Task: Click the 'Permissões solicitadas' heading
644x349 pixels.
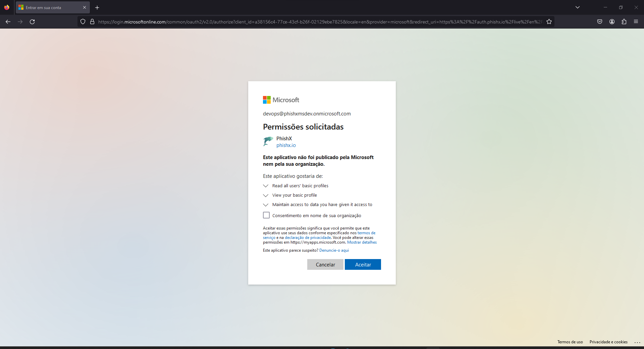Action: [x=303, y=127]
